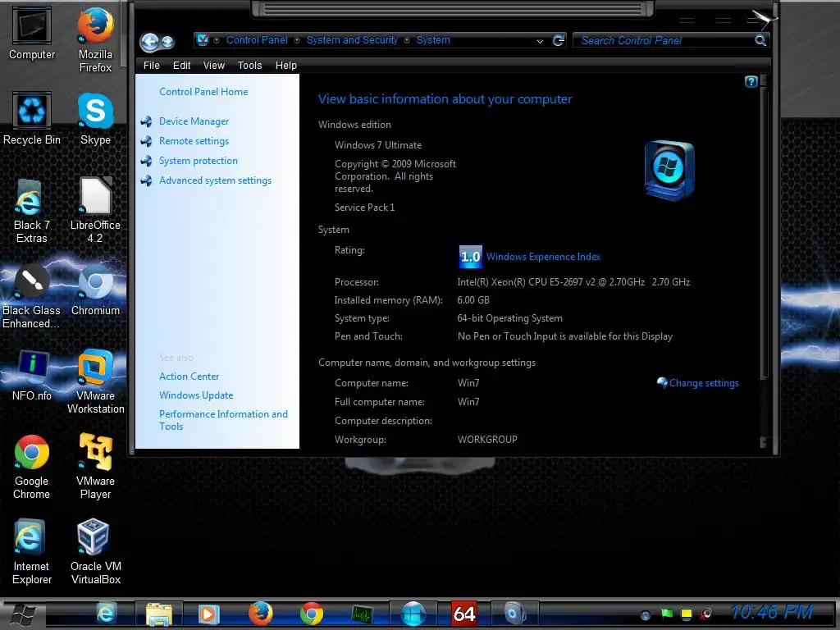840x630 pixels.
Task: Select the Recycle Bin desktop icon
Action: click(32, 118)
